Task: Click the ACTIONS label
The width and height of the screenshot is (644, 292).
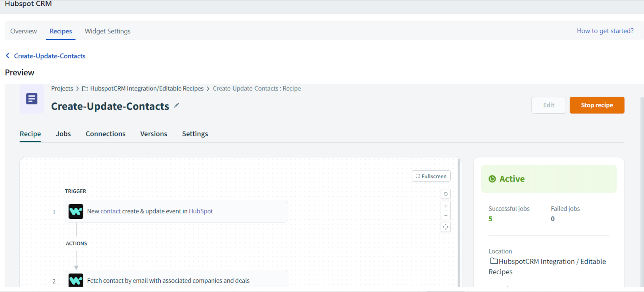Action: [x=76, y=243]
